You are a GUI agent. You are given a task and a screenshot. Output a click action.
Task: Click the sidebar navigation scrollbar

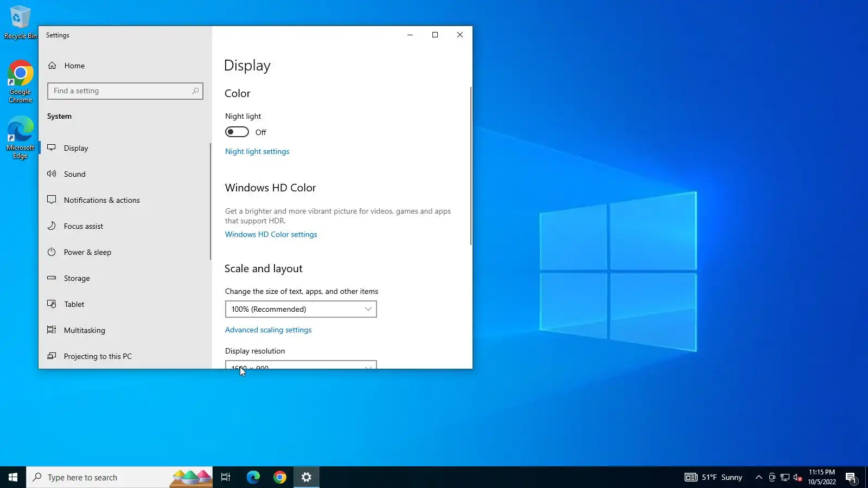(x=210, y=201)
